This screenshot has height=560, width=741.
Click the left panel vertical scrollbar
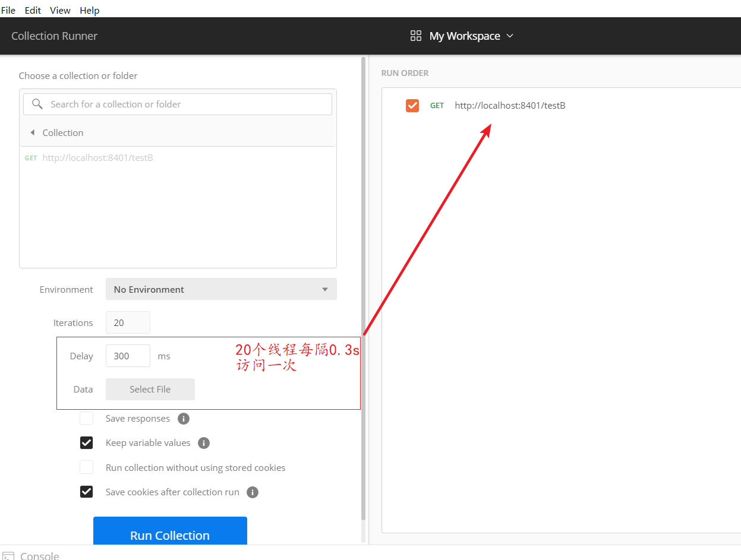click(363, 289)
